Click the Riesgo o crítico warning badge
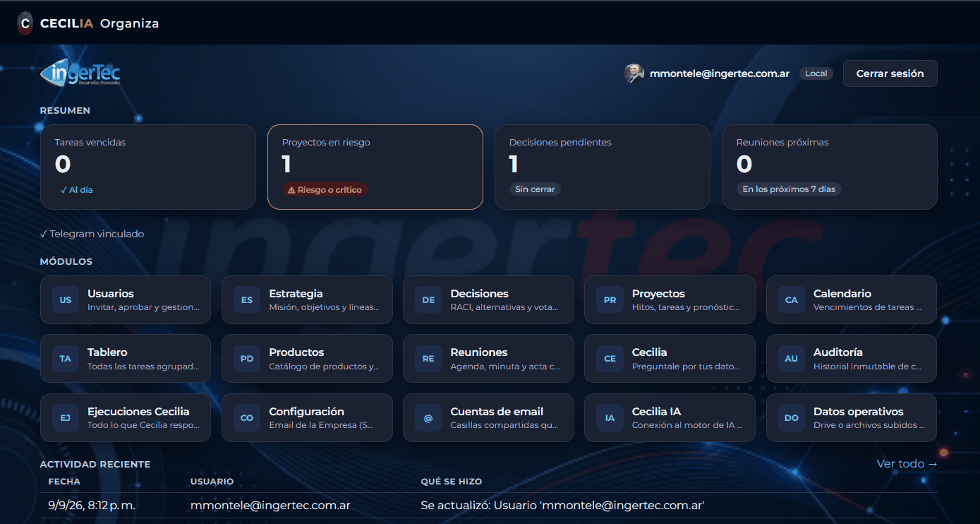This screenshot has height=524, width=980. (325, 189)
